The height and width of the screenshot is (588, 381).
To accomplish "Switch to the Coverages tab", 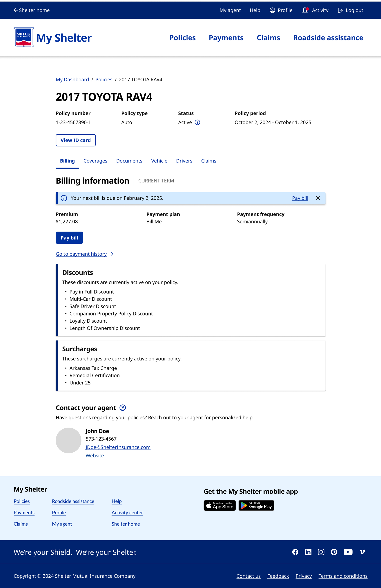I will point(95,161).
